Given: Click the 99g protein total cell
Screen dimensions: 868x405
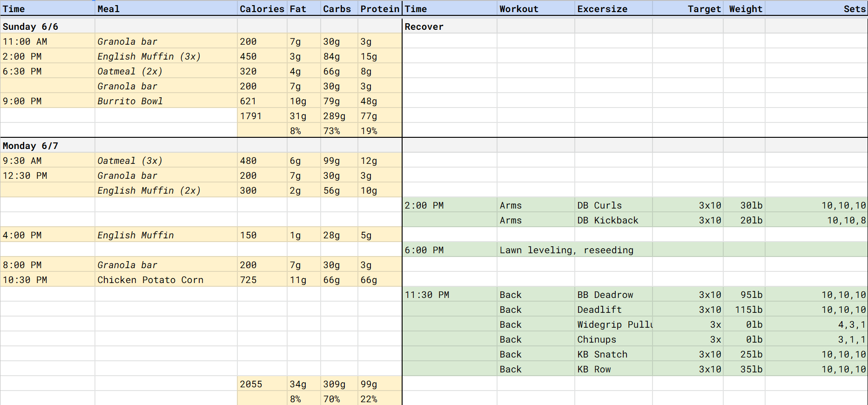Looking at the screenshot, I should pos(380,384).
